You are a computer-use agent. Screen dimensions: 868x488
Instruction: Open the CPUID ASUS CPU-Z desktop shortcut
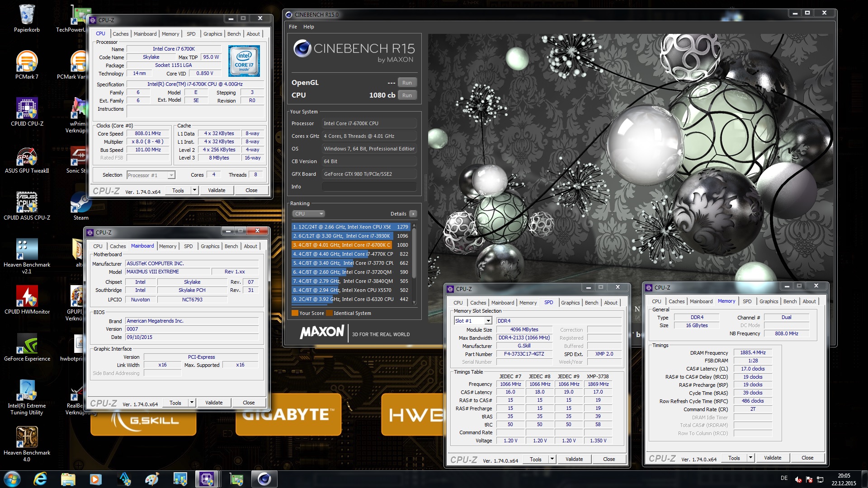click(27, 206)
